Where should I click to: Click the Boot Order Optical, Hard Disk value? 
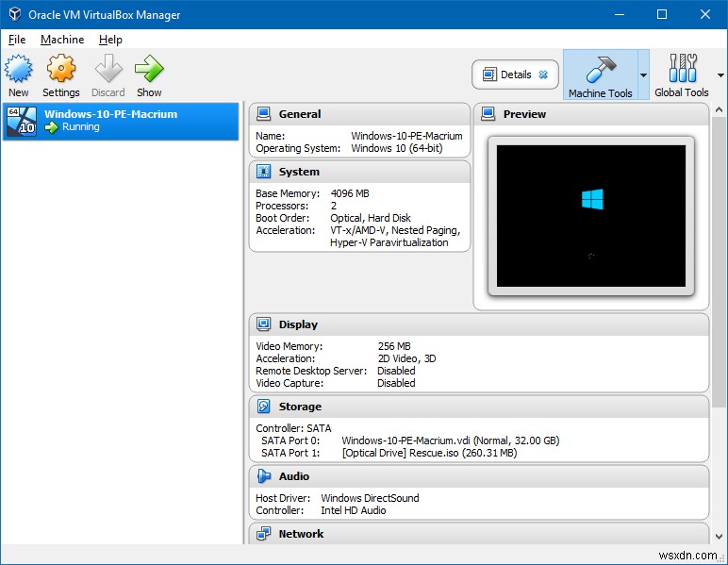[371, 218]
